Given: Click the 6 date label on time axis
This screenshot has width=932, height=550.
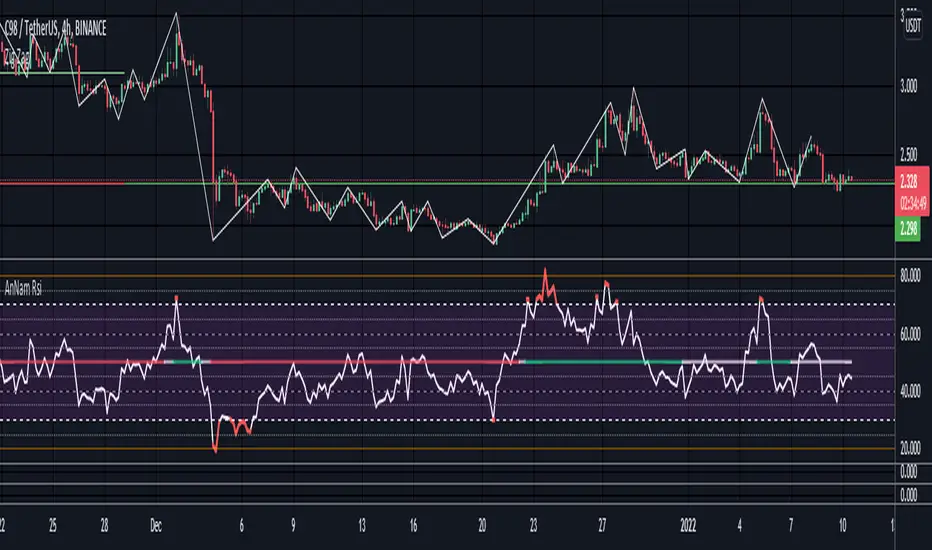Looking at the screenshot, I should [241, 526].
